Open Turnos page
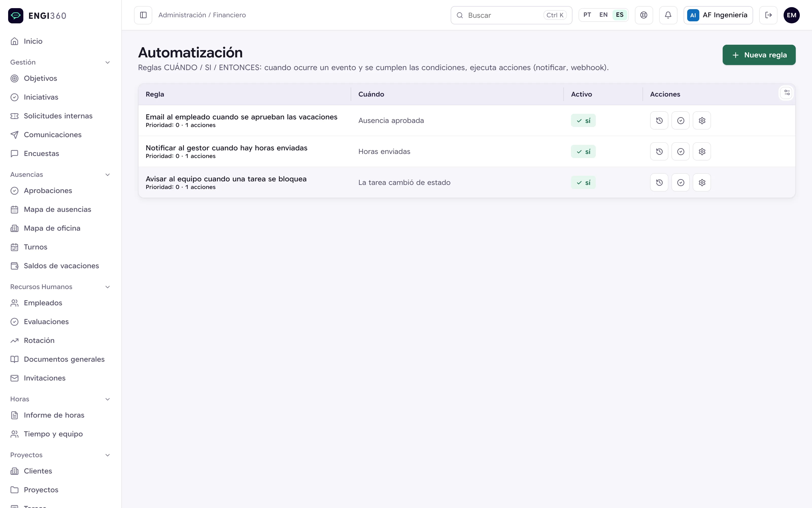 click(x=60, y=247)
